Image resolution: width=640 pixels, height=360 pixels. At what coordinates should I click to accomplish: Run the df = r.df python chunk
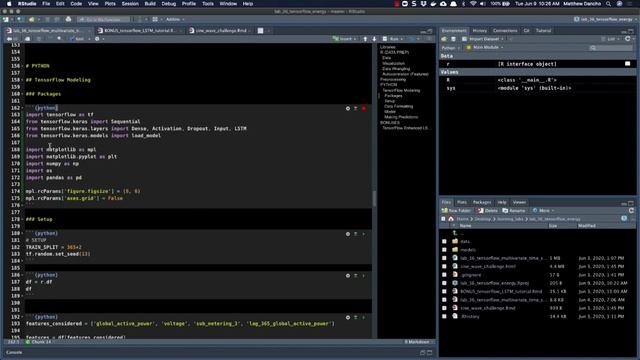pyautogui.click(x=364, y=276)
